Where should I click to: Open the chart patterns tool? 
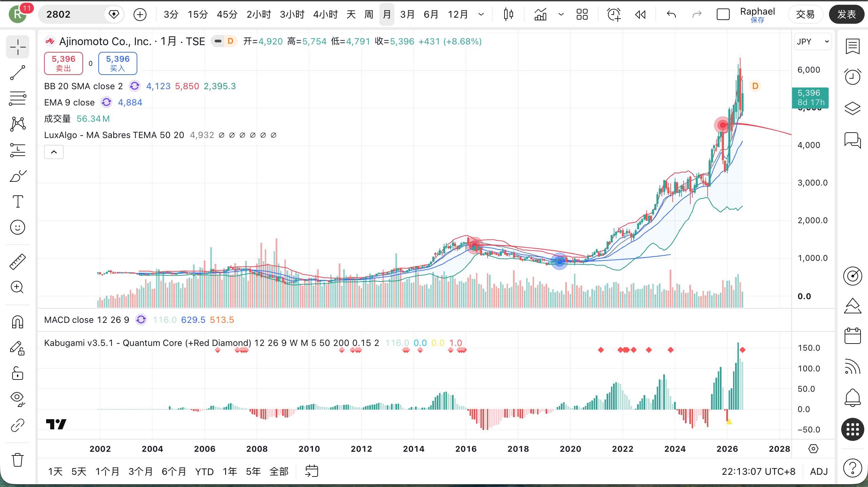[18, 124]
